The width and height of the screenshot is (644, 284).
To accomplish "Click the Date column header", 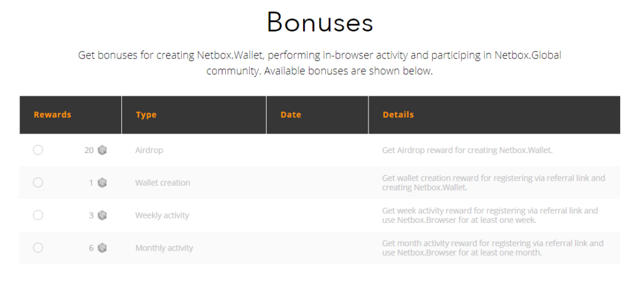I will (291, 115).
